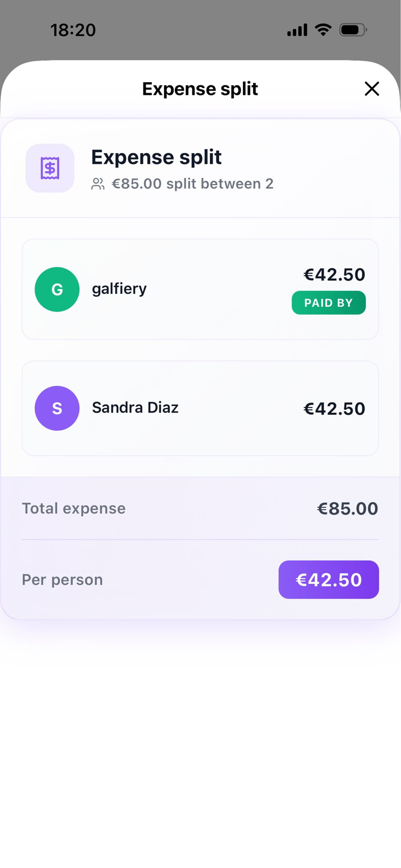This screenshot has height=868, width=401.
Task: Click the Wi-Fi status icon
Action: (323, 30)
